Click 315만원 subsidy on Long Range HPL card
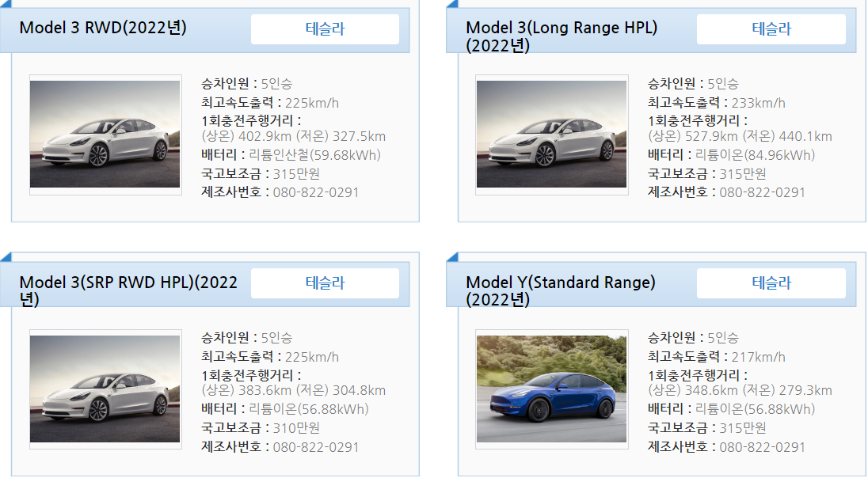 click(742, 174)
